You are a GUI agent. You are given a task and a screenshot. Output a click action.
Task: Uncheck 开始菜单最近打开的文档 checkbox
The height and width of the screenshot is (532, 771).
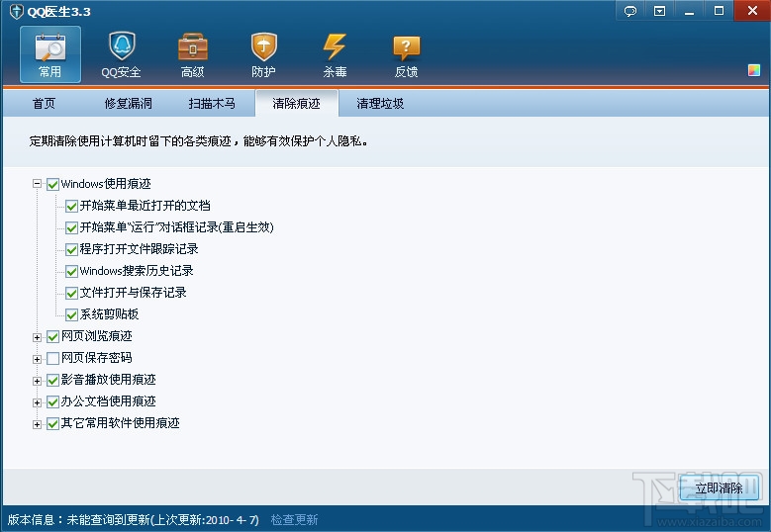72,206
